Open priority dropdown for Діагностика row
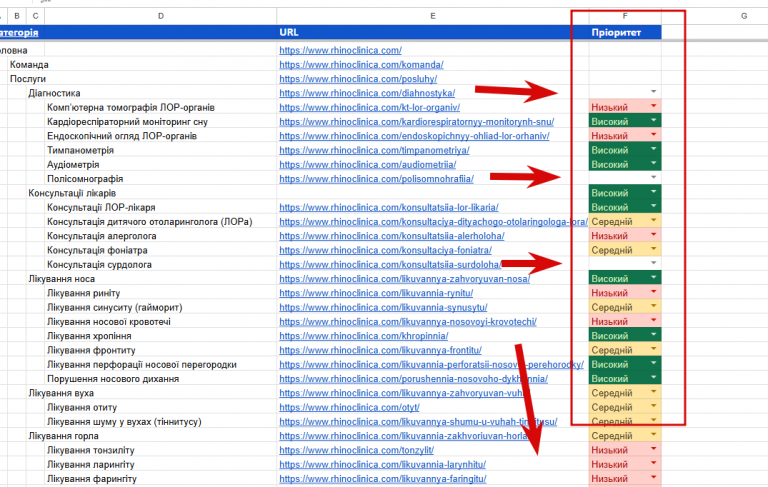 coord(653,92)
